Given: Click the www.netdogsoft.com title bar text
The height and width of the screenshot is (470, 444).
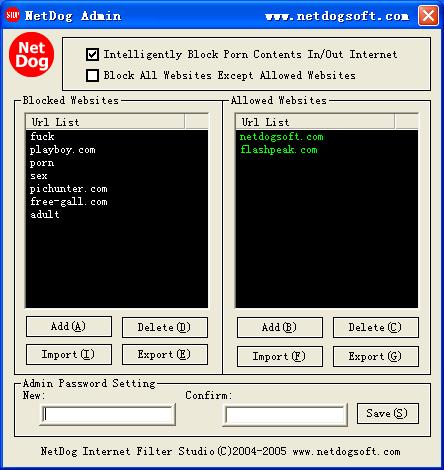Looking at the screenshot, I should click(337, 16).
